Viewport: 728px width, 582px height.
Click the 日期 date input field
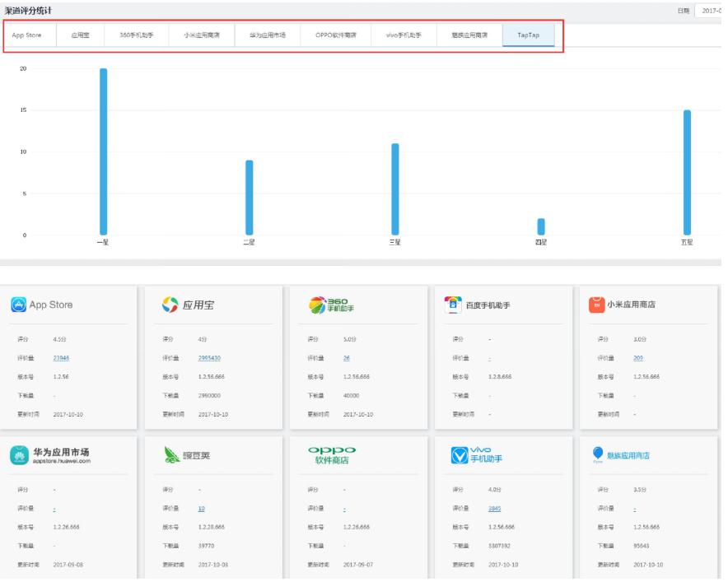(711, 10)
